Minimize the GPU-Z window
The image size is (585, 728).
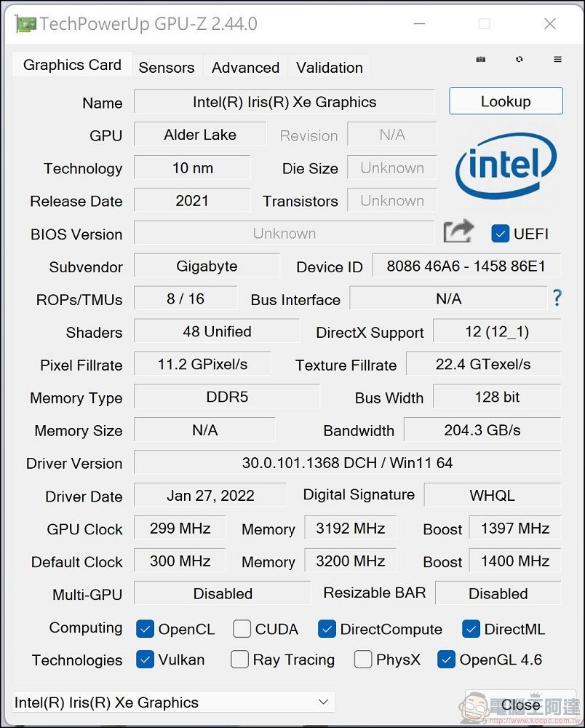pos(419,24)
